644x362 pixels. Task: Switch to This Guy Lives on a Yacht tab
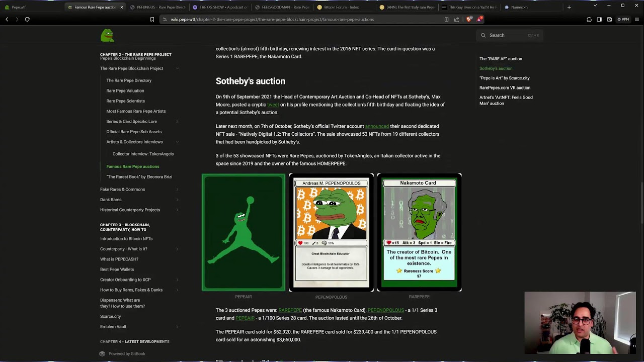pos(470,8)
